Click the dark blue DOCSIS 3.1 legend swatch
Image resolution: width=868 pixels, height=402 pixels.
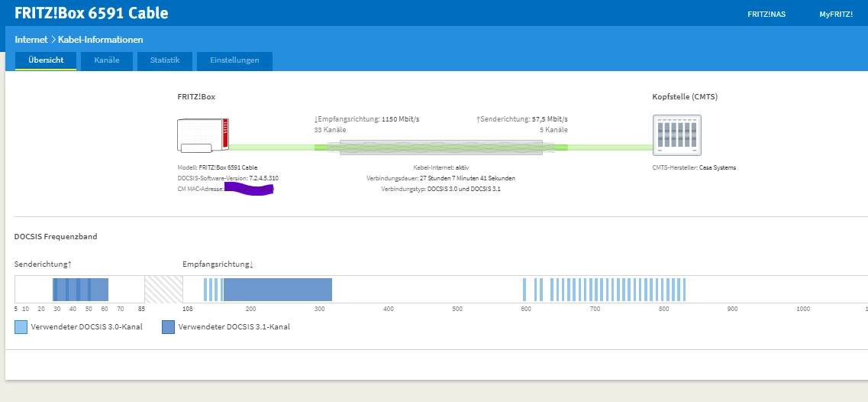pyautogui.click(x=168, y=327)
